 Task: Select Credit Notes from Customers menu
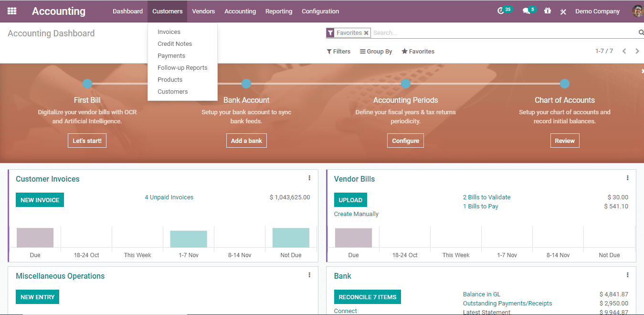coord(175,44)
